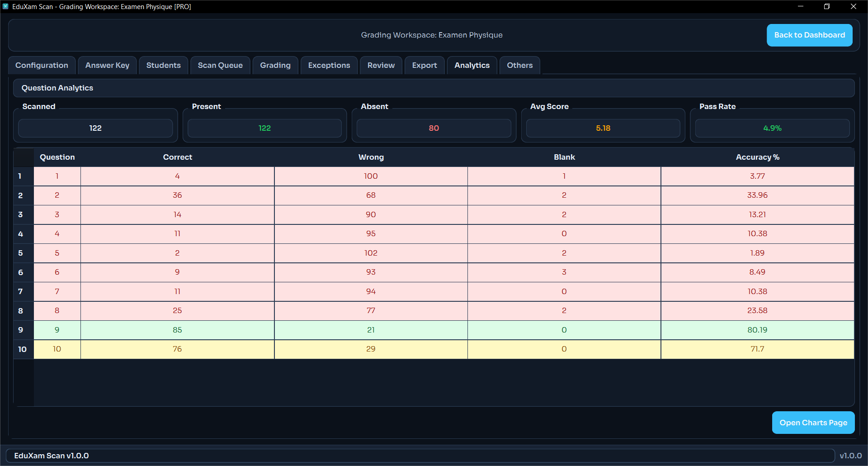The width and height of the screenshot is (868, 466).
Task: Switch to the Answer Key tab
Action: [x=107, y=65]
